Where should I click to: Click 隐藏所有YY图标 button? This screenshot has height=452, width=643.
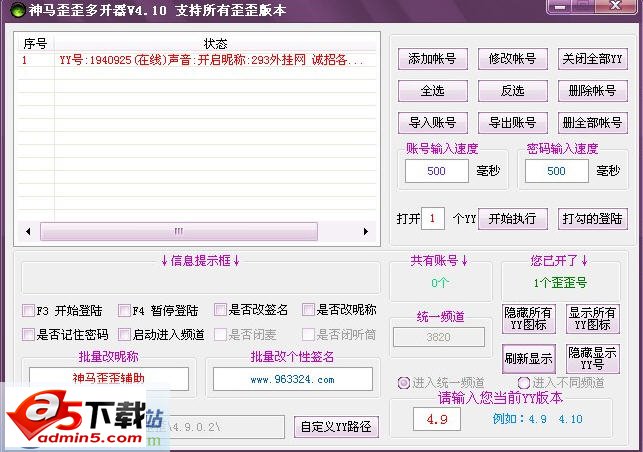tap(529, 319)
